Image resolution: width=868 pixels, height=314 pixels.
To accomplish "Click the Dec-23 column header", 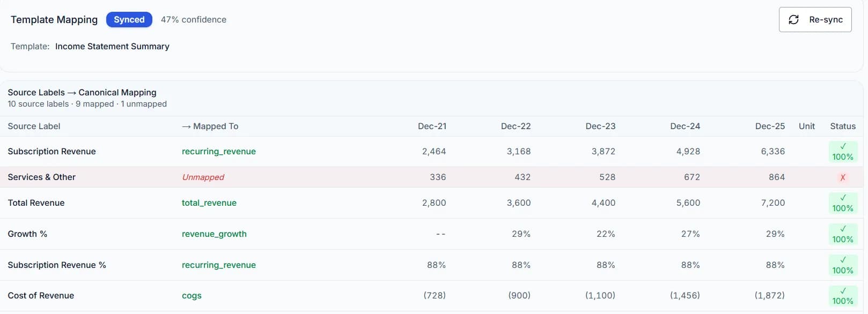I will (x=601, y=126).
